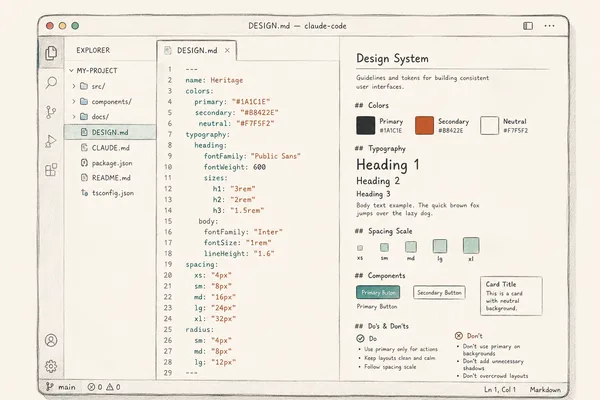Click the ## Typography heading in preview

coord(380,149)
